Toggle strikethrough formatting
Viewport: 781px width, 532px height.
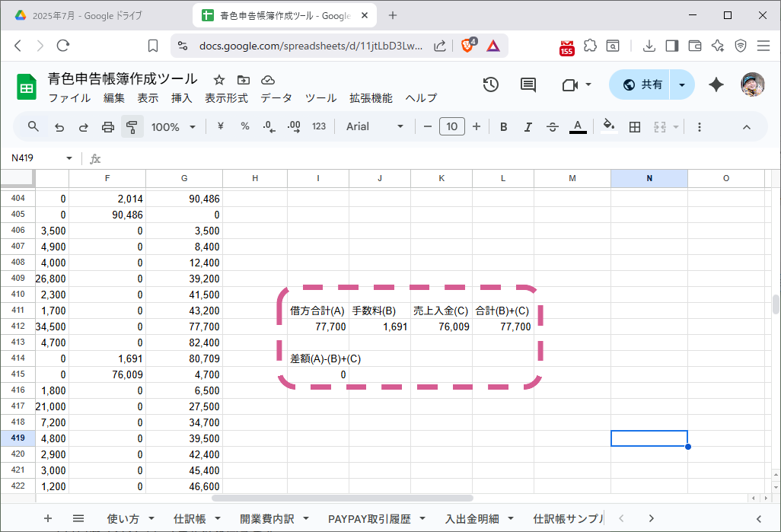point(553,127)
